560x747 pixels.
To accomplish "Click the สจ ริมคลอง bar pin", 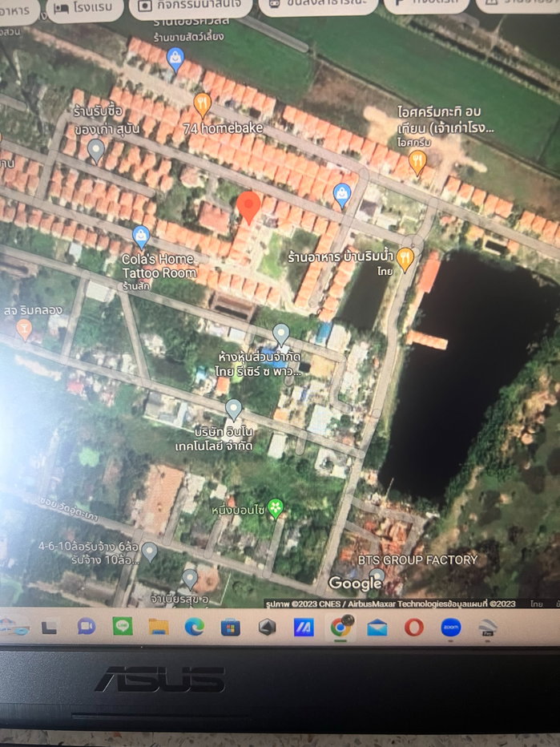I will pyautogui.click(x=24, y=329).
